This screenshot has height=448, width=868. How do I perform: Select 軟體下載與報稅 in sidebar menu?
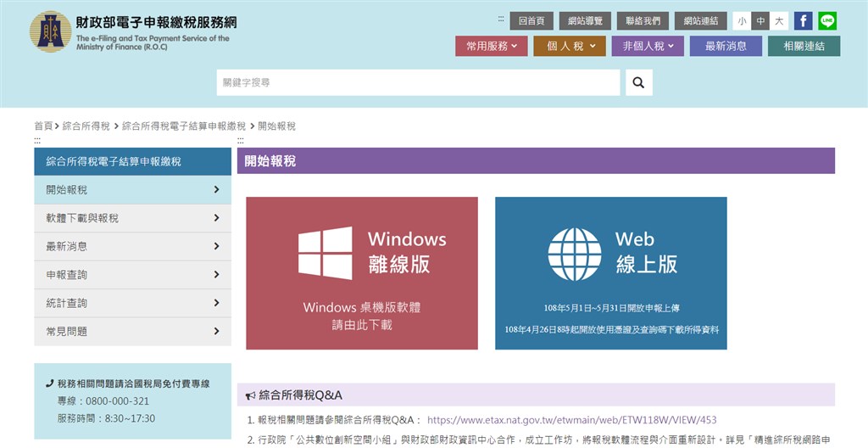[x=133, y=218]
